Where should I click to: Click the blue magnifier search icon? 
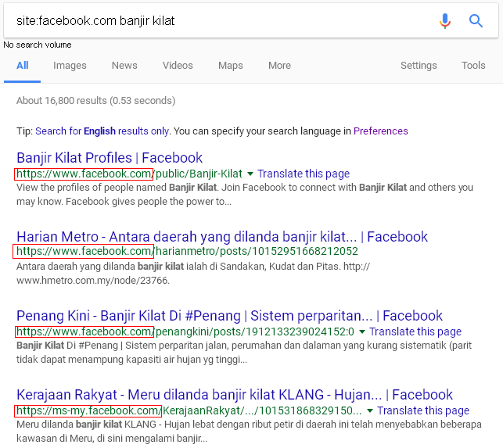(476, 21)
